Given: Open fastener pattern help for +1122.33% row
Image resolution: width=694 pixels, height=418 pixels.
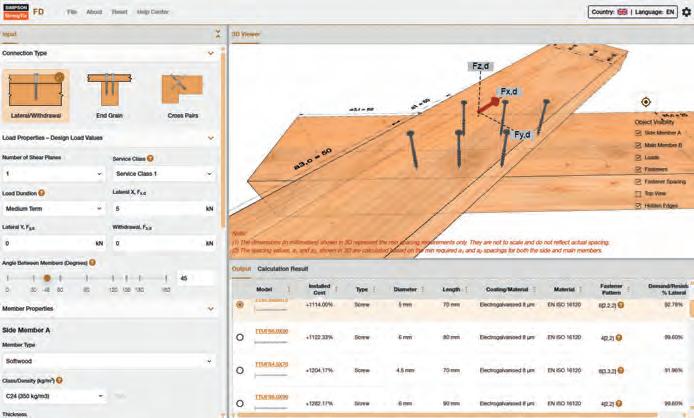Looking at the screenshot, I should (x=618, y=337).
